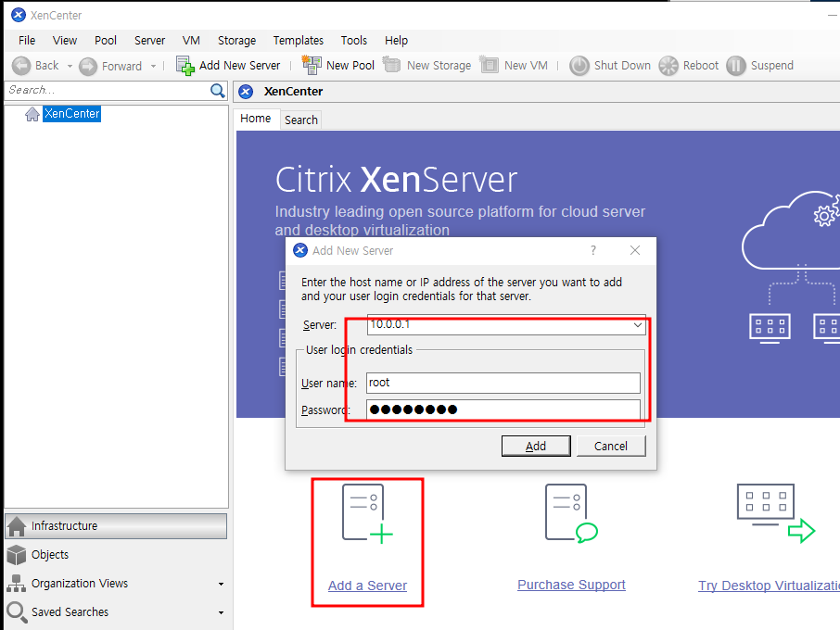Click into the Password field
840x630 pixels.
(x=503, y=409)
